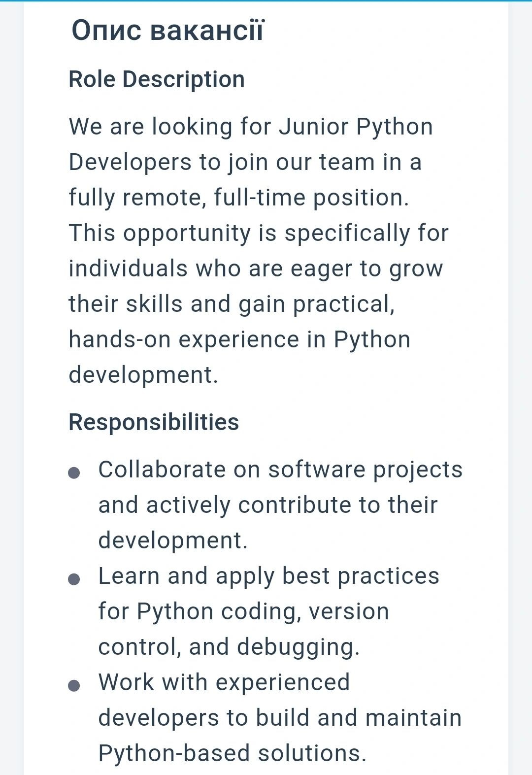Click the text 'developers to build and maintain'
The width and height of the screenshot is (532, 775).
[280, 718]
